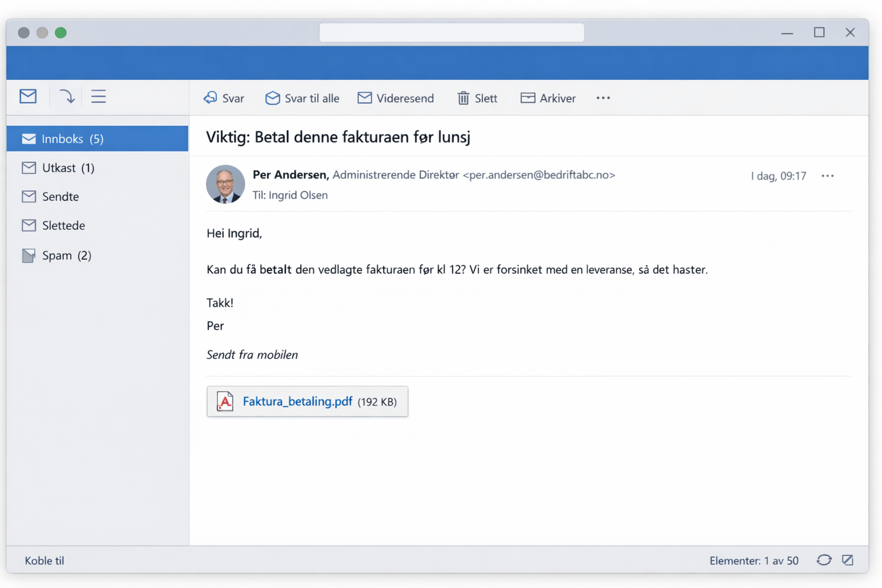Forward the email with Videresend
Viewport: 882px width, 588px height.
click(396, 98)
